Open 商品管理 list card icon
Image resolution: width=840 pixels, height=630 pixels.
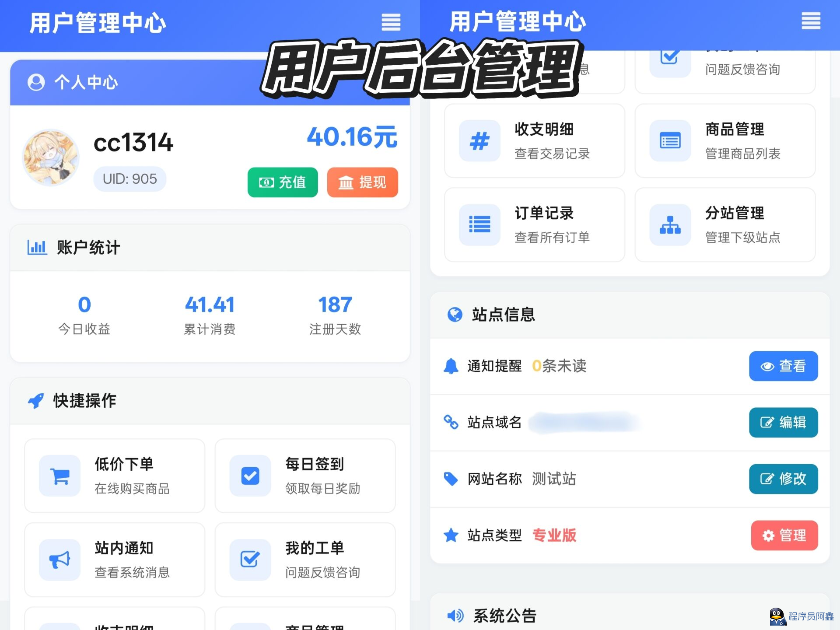[670, 141]
